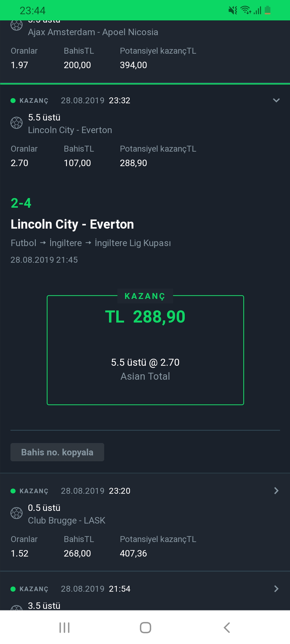Tap the Android home button
Screen dimensions: 290x644
point(145,628)
